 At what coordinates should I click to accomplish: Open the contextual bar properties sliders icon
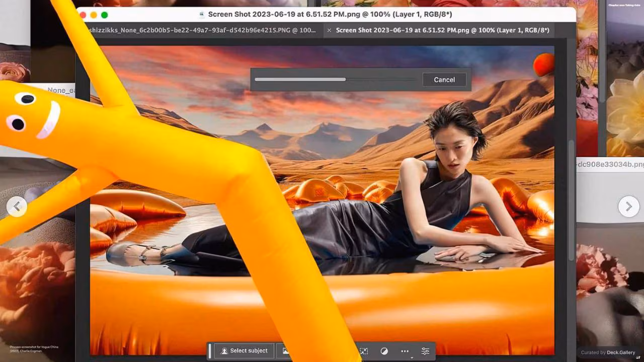(425, 351)
